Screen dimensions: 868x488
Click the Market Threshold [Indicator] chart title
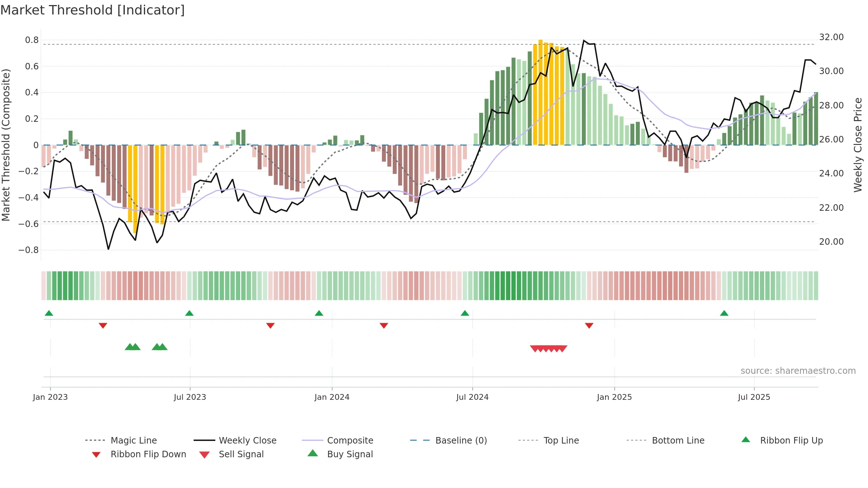coord(93,10)
